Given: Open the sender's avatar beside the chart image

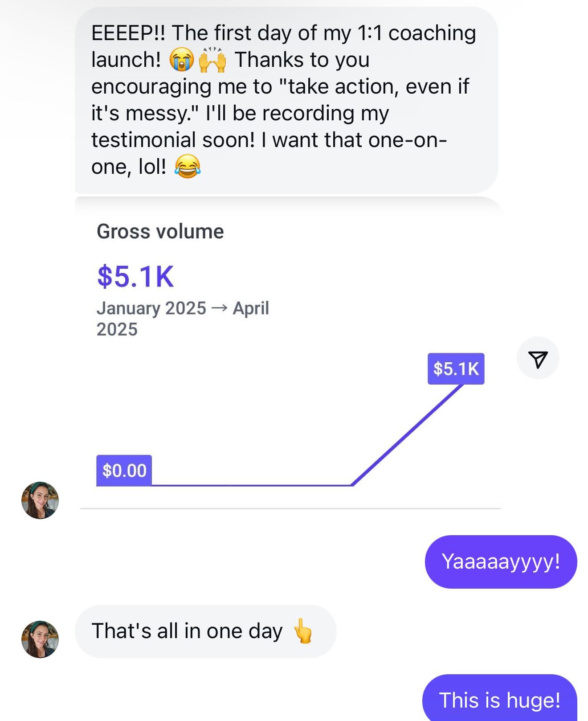Looking at the screenshot, I should tap(40, 500).
